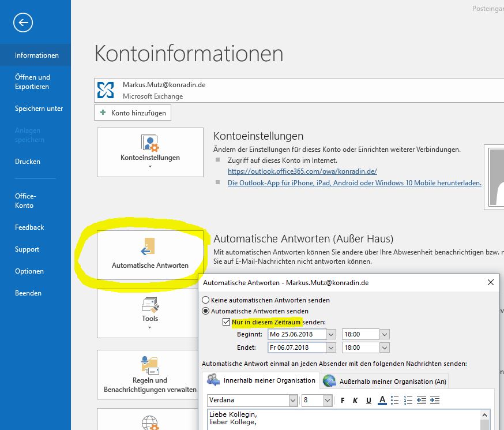Toggle bold (F) formatting
The height and width of the screenshot is (430, 504).
pyautogui.click(x=343, y=400)
